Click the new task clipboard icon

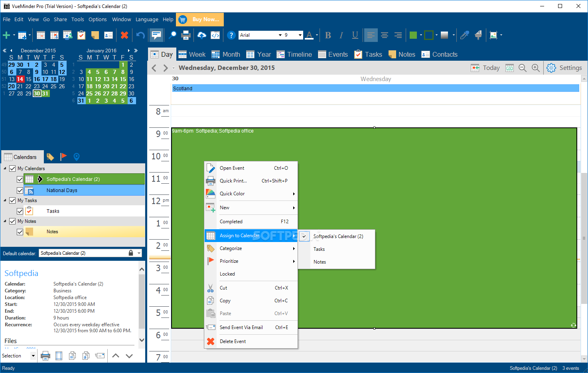(81, 35)
